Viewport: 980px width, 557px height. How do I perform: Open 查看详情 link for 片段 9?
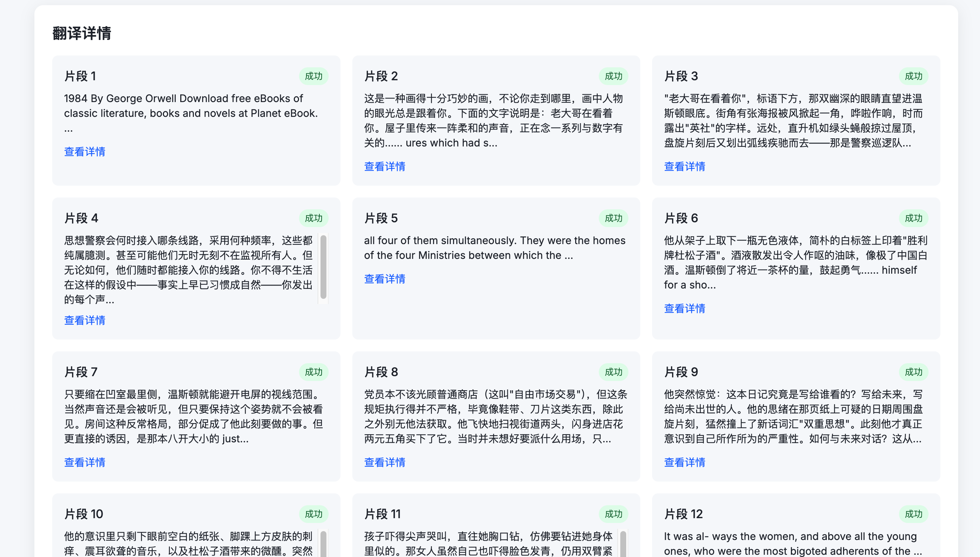point(684,462)
